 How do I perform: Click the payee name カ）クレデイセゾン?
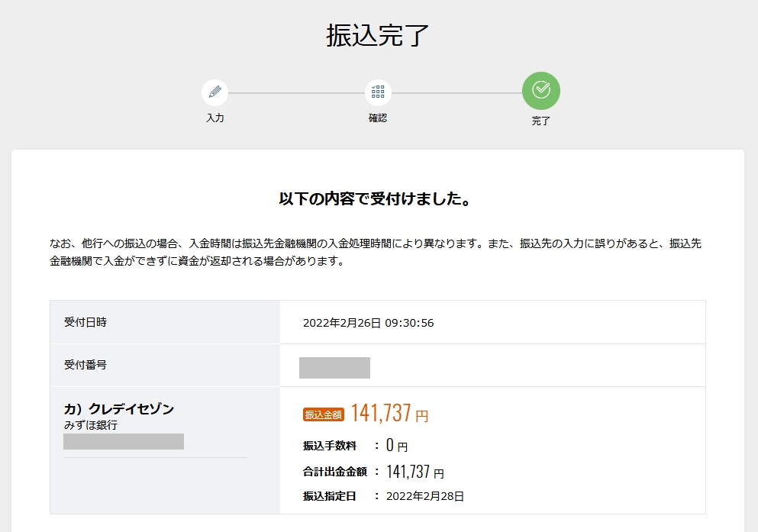[x=119, y=409]
